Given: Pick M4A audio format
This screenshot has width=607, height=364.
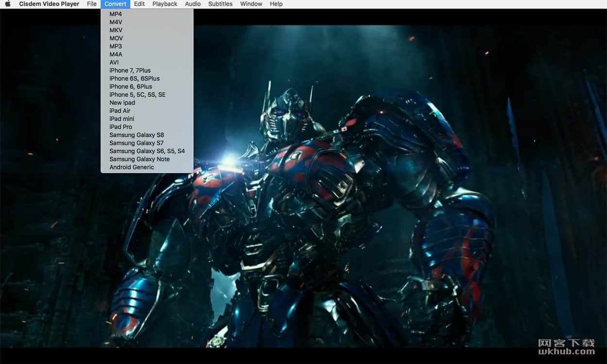Looking at the screenshot, I should [x=147, y=54].
